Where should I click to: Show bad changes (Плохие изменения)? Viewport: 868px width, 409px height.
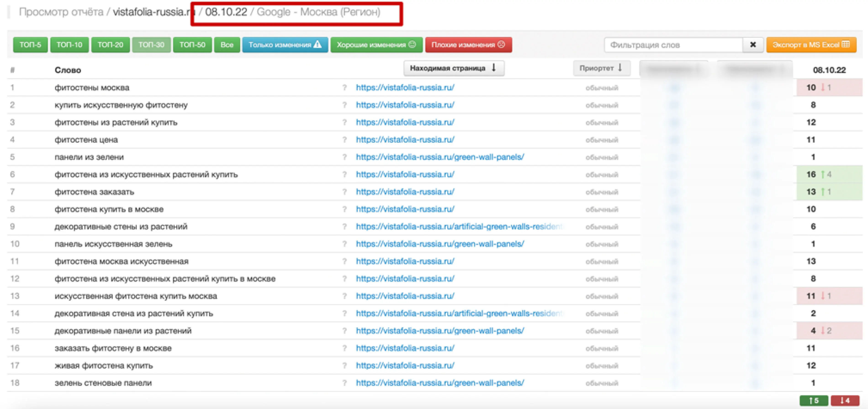click(x=468, y=45)
